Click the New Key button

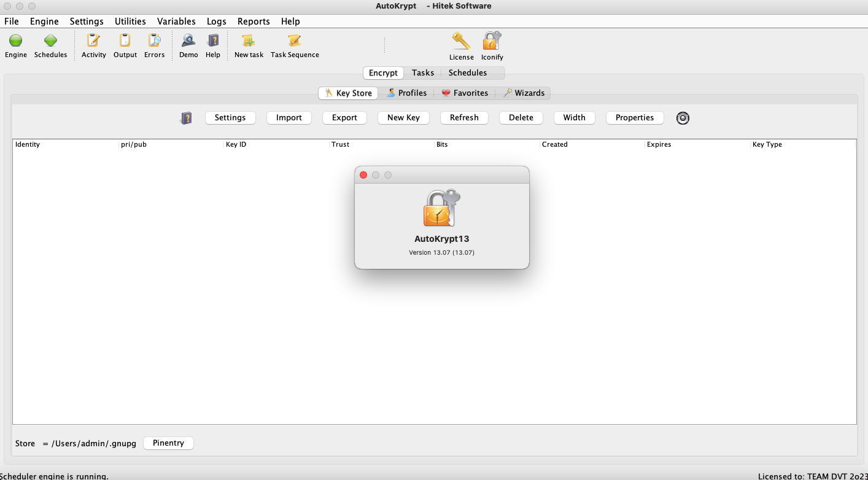coord(403,118)
